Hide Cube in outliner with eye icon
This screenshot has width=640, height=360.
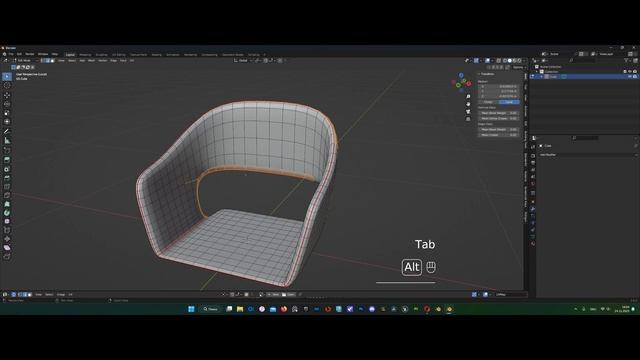[630, 76]
